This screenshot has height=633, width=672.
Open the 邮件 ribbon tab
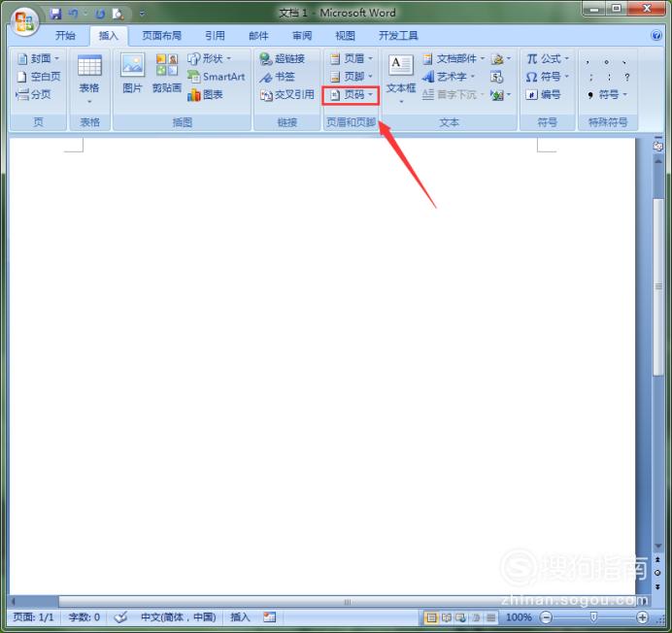[x=258, y=36]
